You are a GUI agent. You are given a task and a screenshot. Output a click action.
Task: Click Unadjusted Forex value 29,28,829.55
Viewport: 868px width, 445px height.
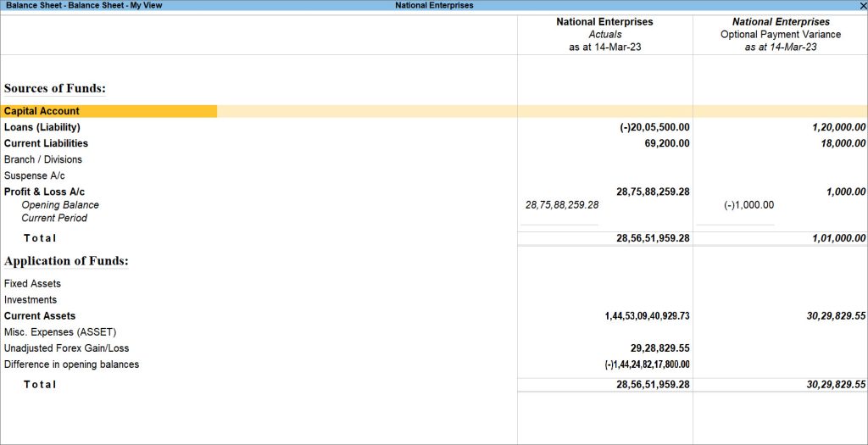pos(660,348)
